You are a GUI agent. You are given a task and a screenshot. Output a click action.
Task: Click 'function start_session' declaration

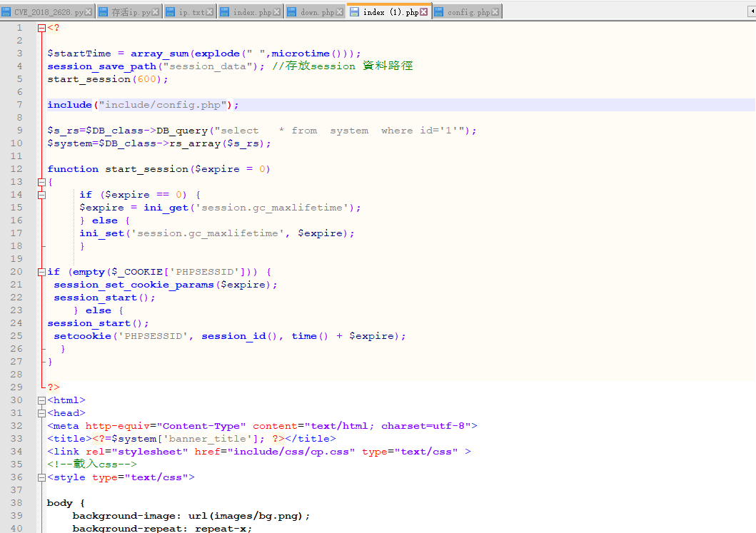pyautogui.click(x=118, y=169)
